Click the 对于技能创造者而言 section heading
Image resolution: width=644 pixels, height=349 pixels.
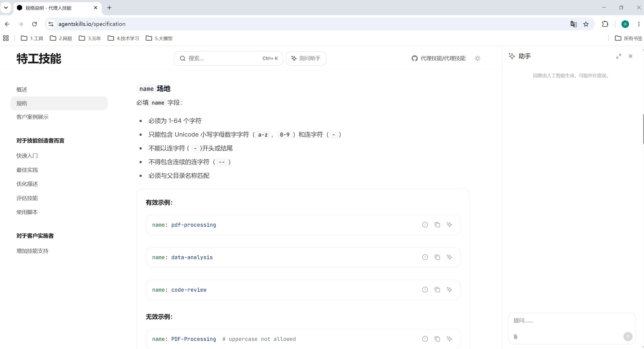(x=40, y=141)
